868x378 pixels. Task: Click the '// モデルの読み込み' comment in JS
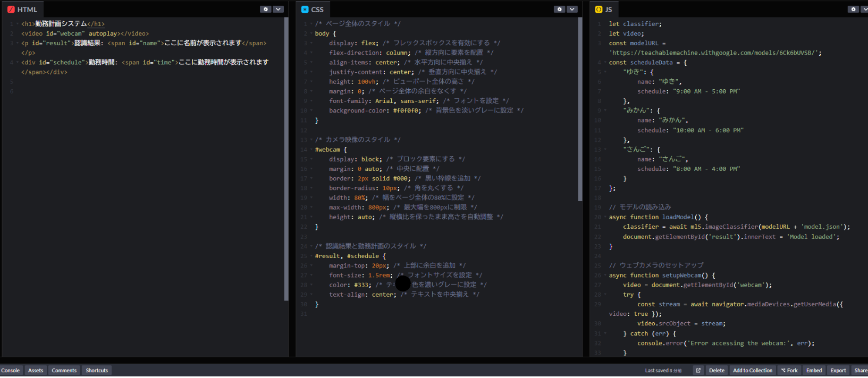point(640,207)
